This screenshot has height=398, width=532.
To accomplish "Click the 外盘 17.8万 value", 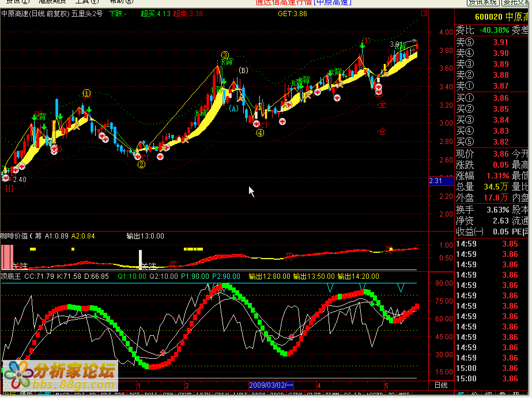I will (496, 198).
